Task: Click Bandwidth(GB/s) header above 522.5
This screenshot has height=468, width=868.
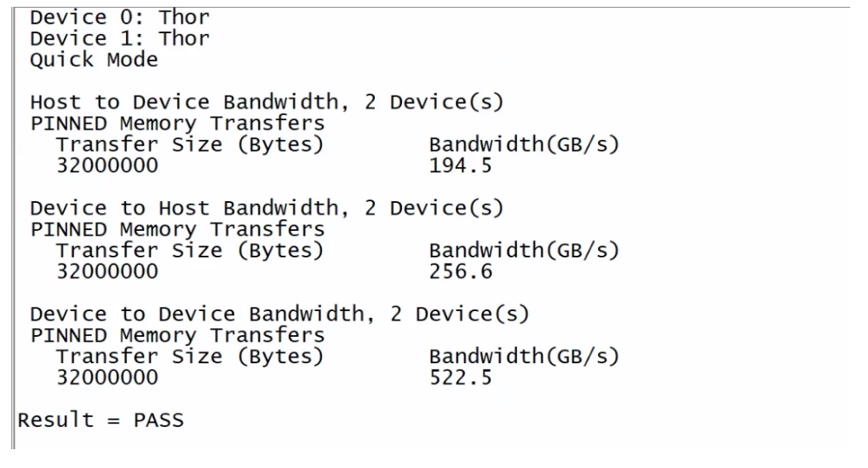Action: [x=523, y=356]
